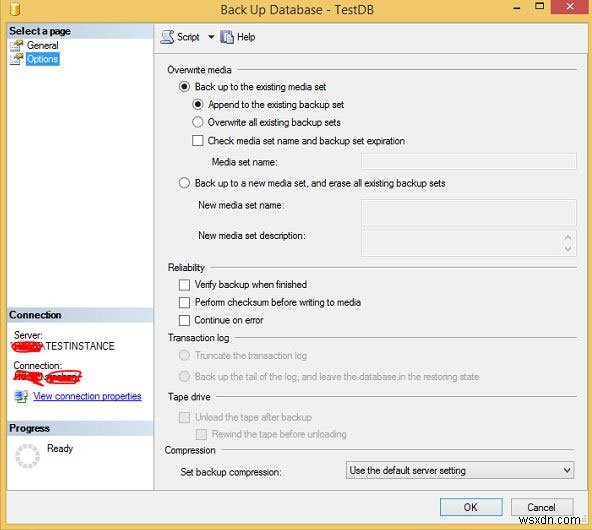592x530 pixels.
Task: Click the TESTINSTANCE server name
Action: click(x=80, y=346)
